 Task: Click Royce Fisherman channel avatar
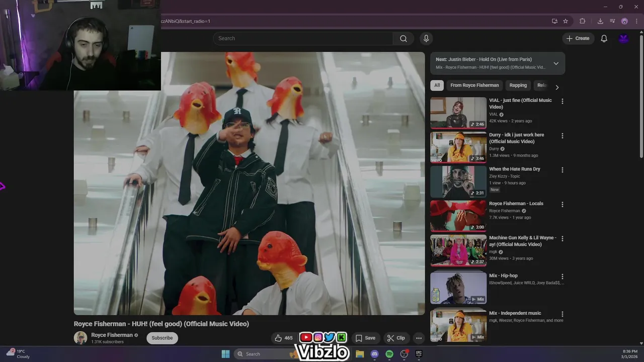(x=80, y=338)
